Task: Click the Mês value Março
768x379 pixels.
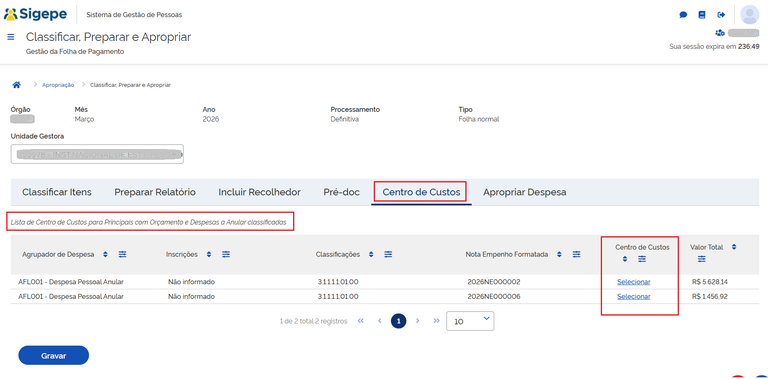Action: tap(84, 119)
